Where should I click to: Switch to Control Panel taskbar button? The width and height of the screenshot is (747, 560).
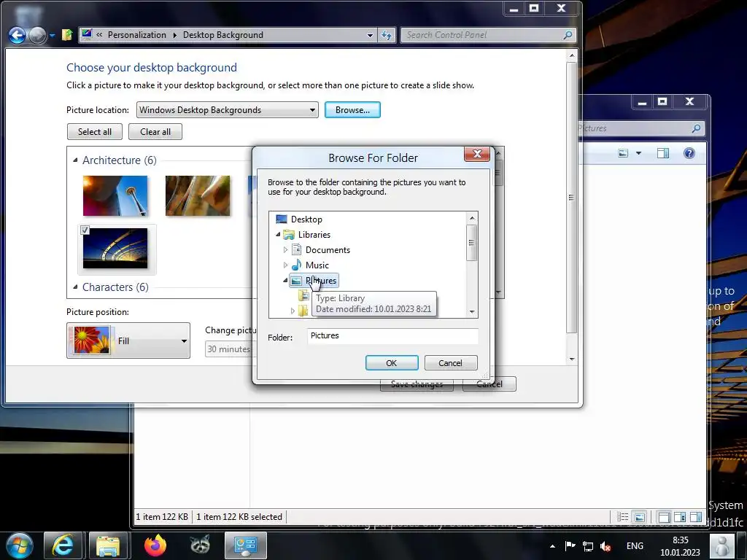(x=245, y=545)
